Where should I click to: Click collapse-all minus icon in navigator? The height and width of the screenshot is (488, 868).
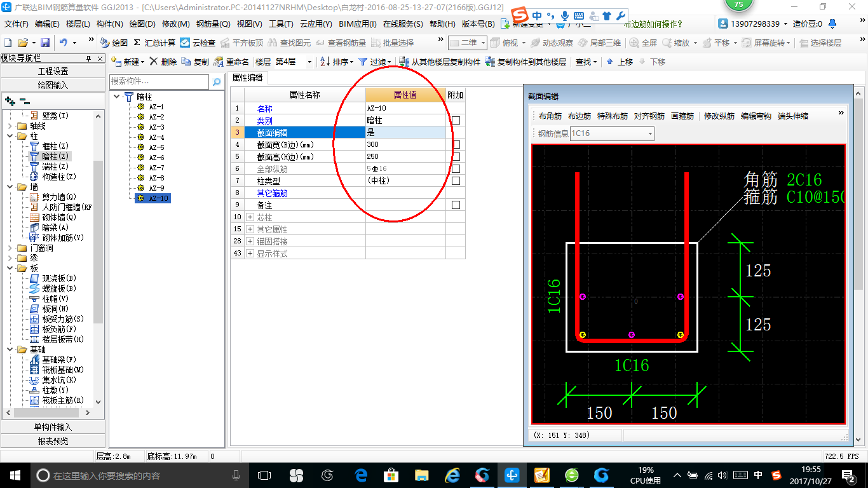pyautogui.click(x=24, y=100)
